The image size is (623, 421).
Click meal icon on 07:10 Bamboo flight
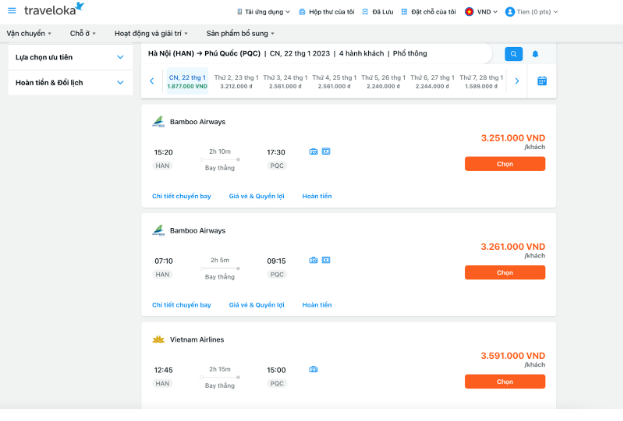(x=325, y=260)
